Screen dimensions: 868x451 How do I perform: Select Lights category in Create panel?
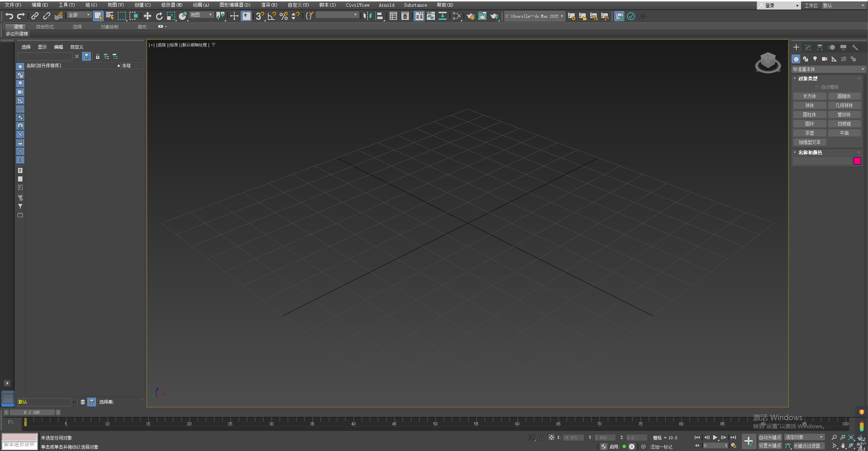click(815, 59)
